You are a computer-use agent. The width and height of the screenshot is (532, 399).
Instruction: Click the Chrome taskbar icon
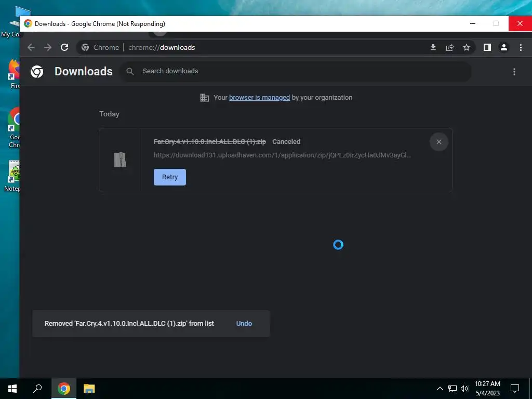(64, 389)
